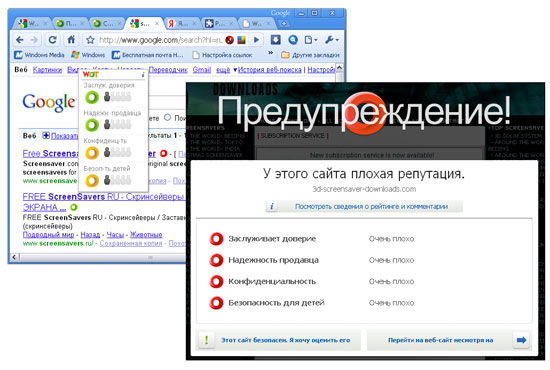Open the Картинки link in Google bar
This screenshot has height=370, width=550.
tap(47, 70)
